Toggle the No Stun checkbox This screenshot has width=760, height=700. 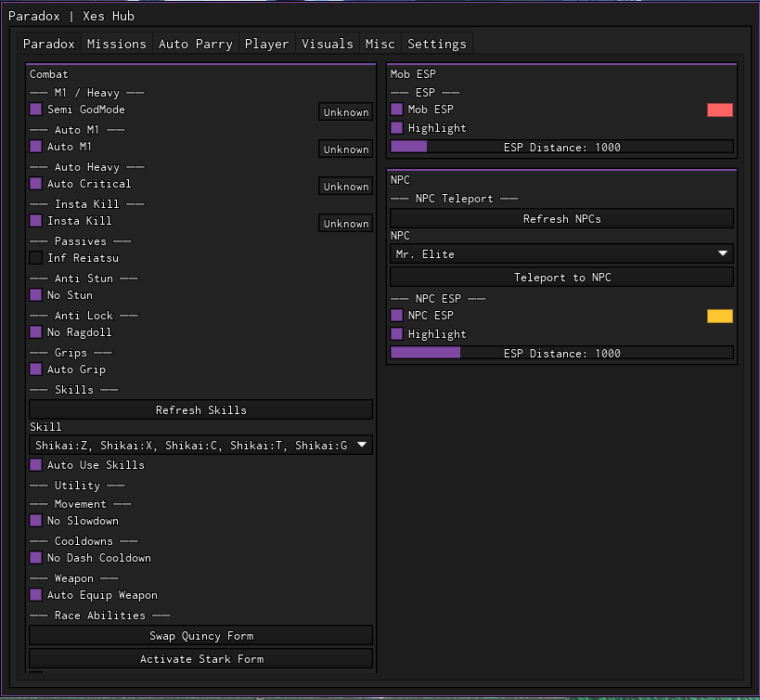point(36,294)
